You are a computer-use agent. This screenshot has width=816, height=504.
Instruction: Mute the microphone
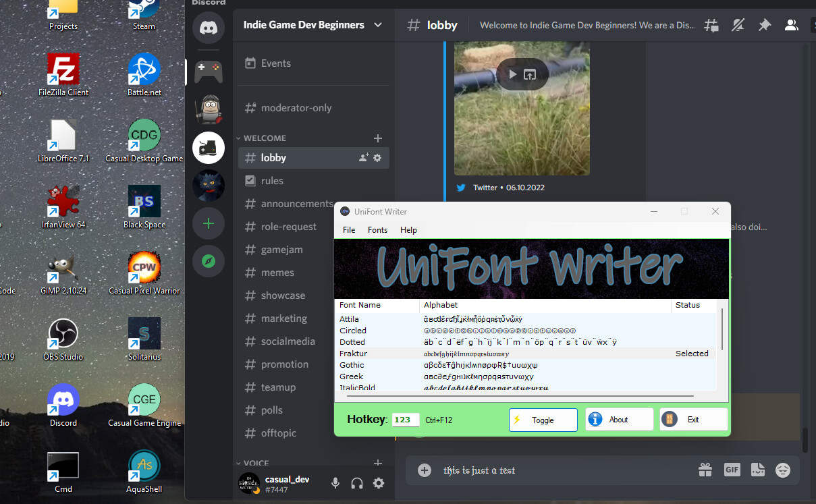pos(335,483)
